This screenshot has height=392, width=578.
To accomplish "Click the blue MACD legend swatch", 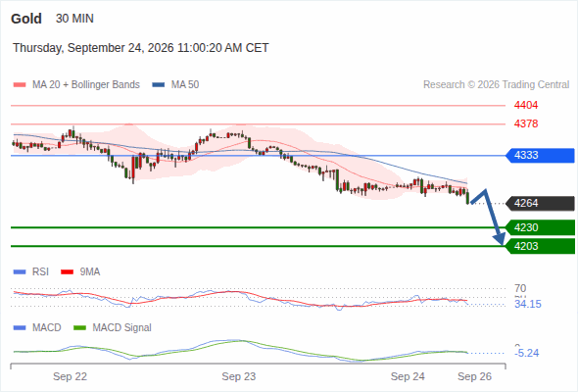I will point(20,327).
